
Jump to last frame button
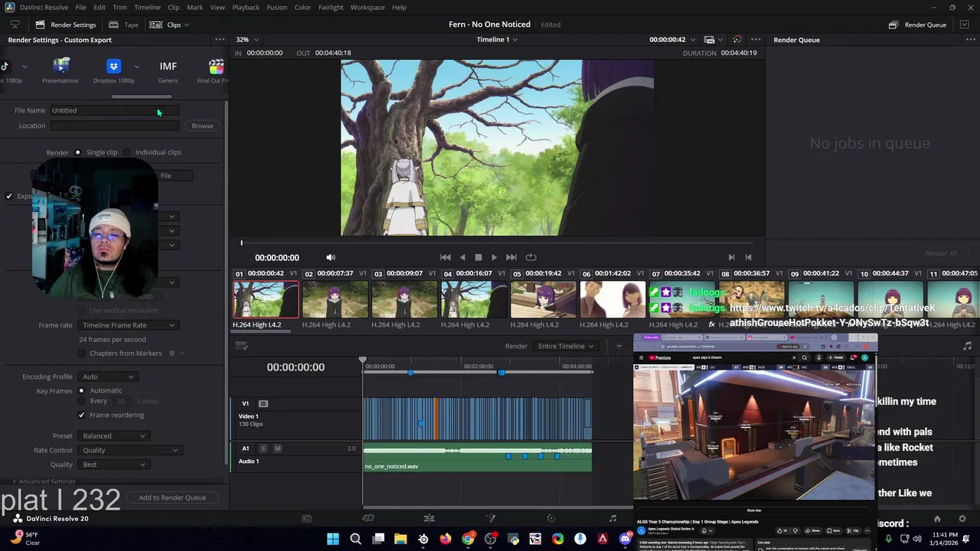click(511, 258)
